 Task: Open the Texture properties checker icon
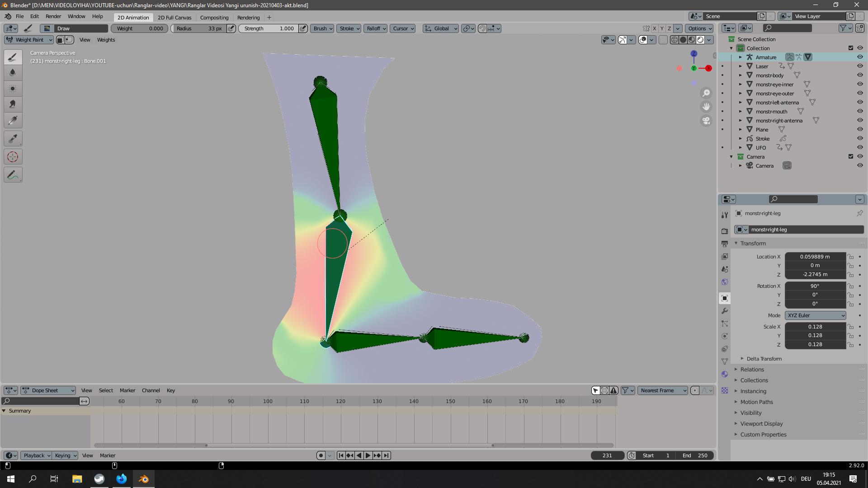point(725,390)
